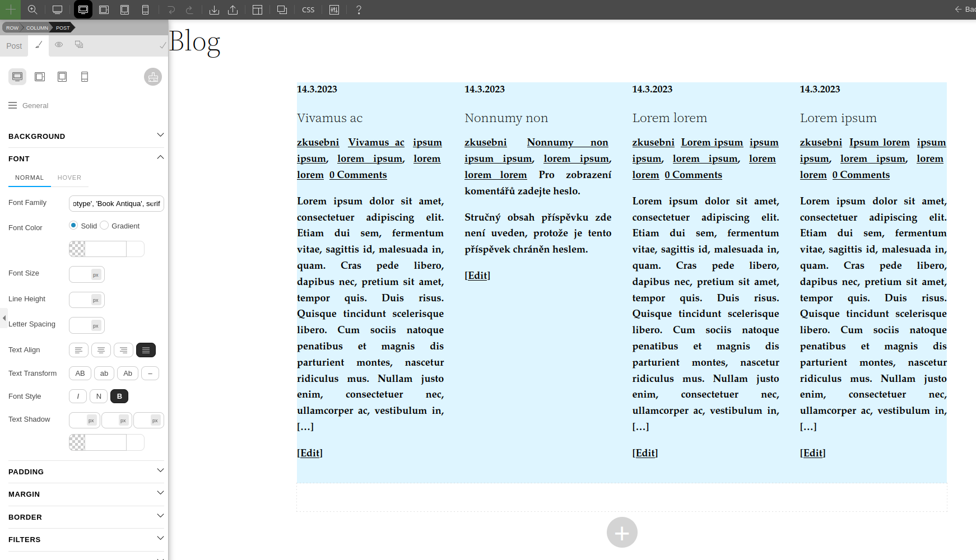Open the Post settings tab

[x=14, y=46]
